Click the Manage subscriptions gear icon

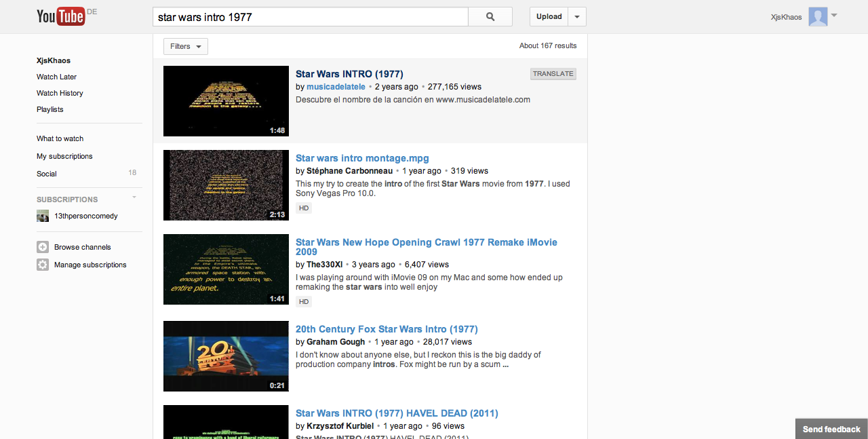pyautogui.click(x=43, y=265)
